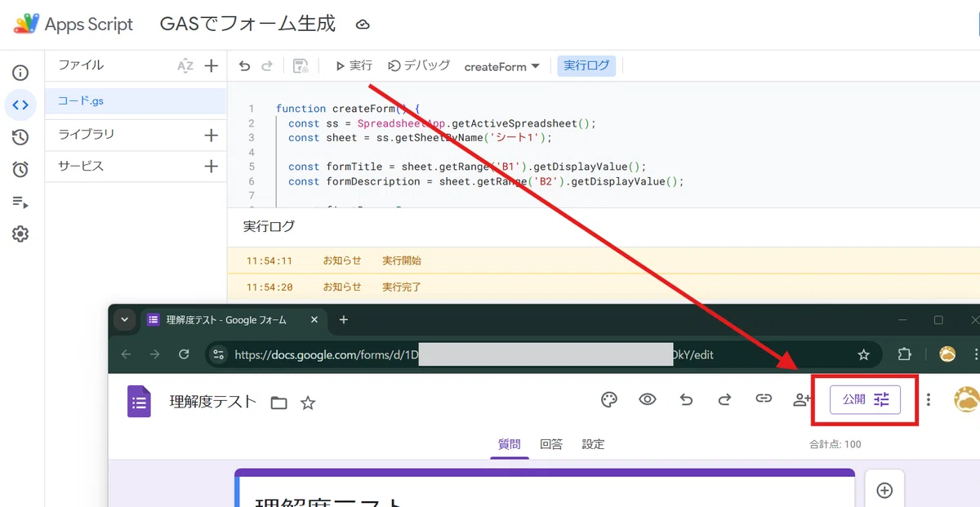
Task: Customize theme with palette icon
Action: click(x=609, y=399)
